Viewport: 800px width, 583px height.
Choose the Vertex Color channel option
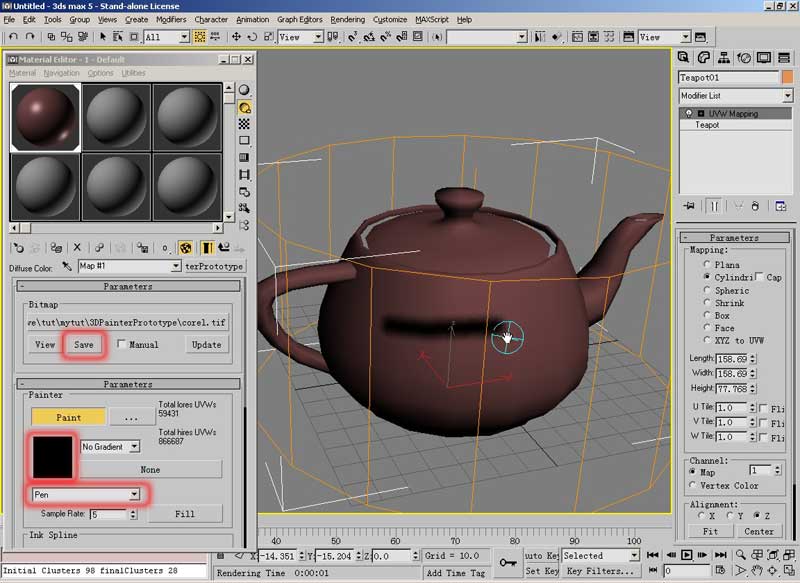click(x=693, y=485)
